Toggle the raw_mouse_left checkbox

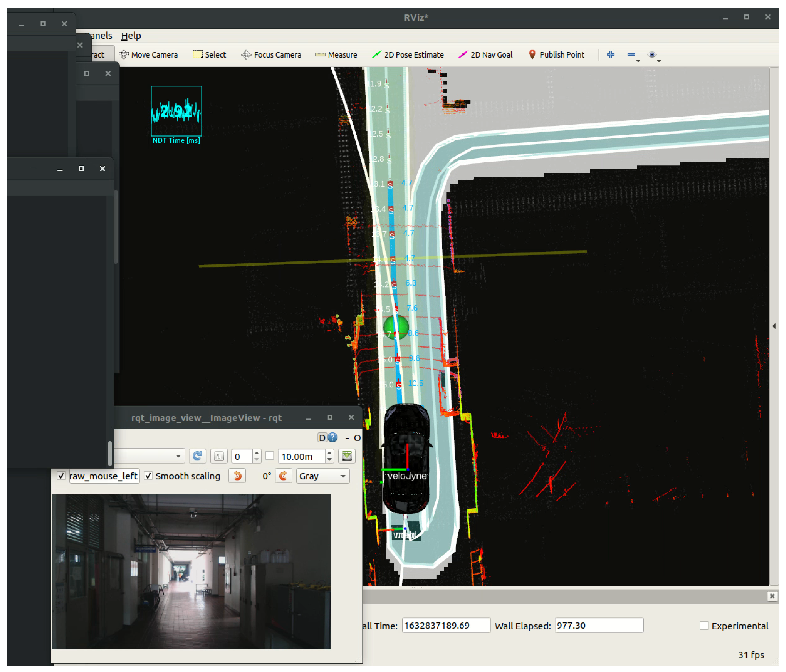pos(61,476)
